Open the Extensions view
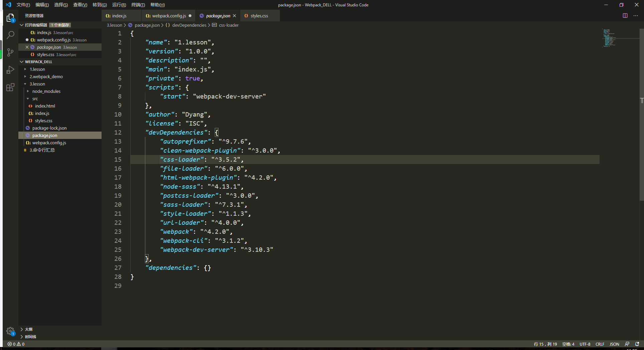The image size is (644, 350). click(10, 87)
